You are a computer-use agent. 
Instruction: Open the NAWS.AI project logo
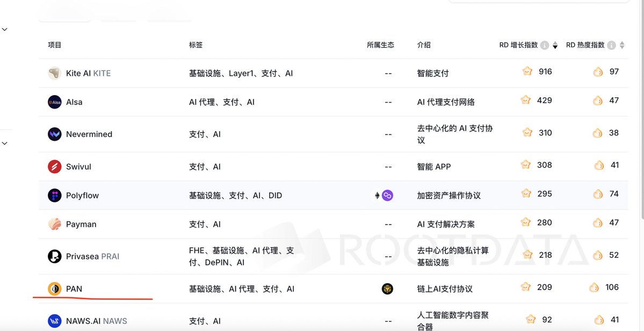click(55, 321)
